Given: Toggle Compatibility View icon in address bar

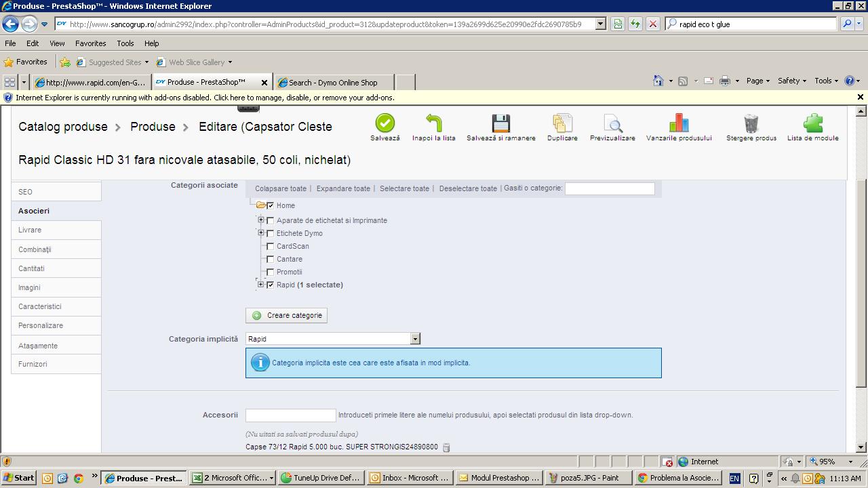Looking at the screenshot, I should tap(618, 24).
